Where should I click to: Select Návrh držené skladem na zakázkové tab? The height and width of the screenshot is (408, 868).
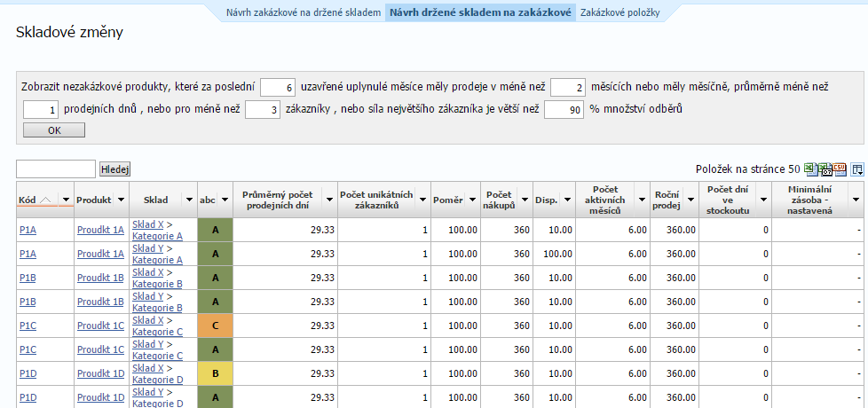pos(480,12)
